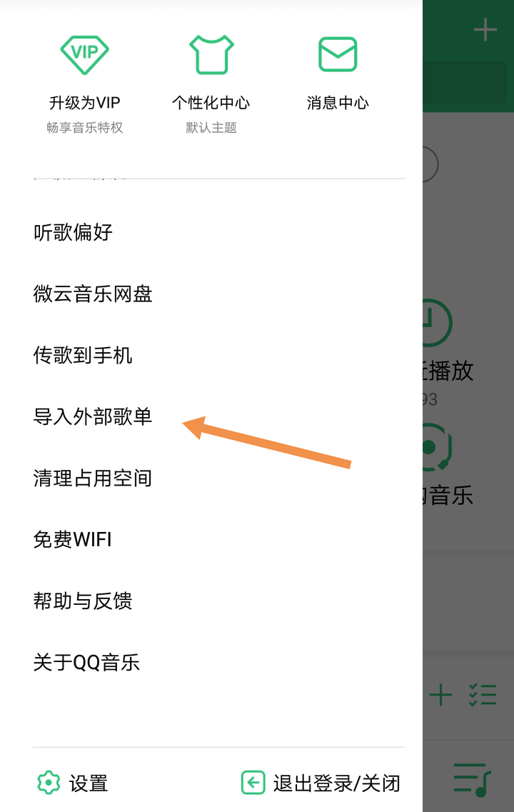Open 听歌偏好 menu item
Viewport: 514px width, 812px height.
[73, 232]
